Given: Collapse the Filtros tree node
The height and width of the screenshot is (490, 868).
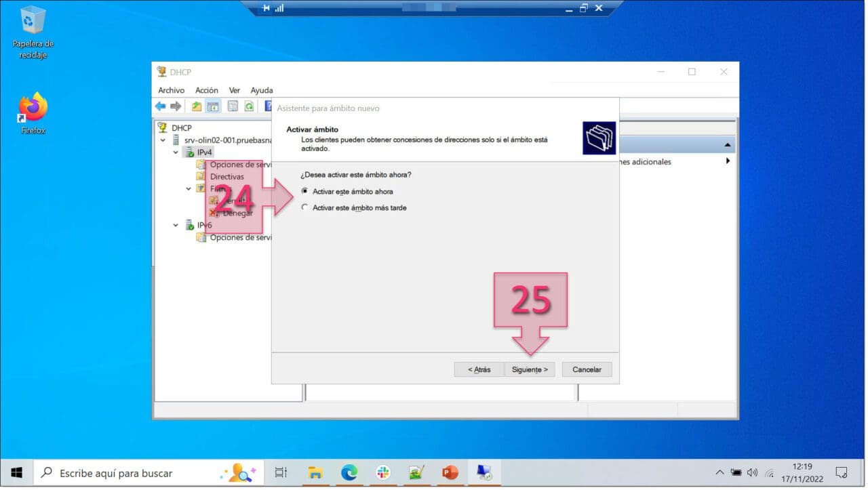Looking at the screenshot, I should click(x=189, y=189).
